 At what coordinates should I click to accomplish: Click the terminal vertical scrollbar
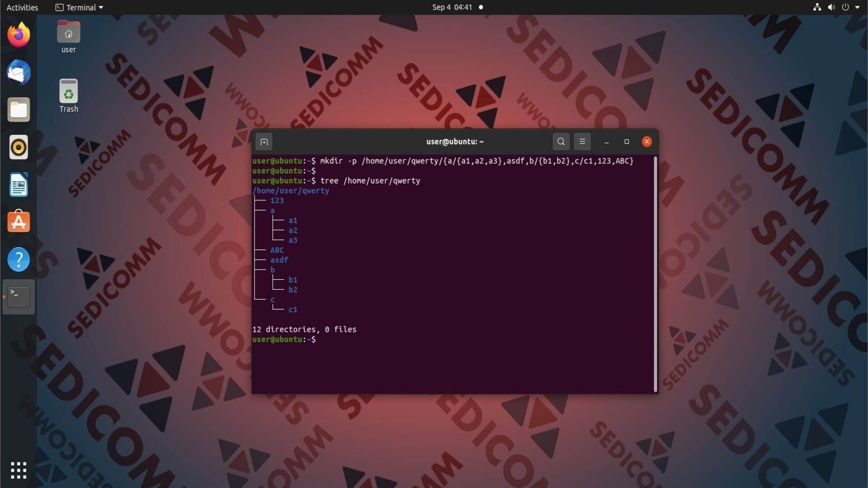(x=655, y=274)
